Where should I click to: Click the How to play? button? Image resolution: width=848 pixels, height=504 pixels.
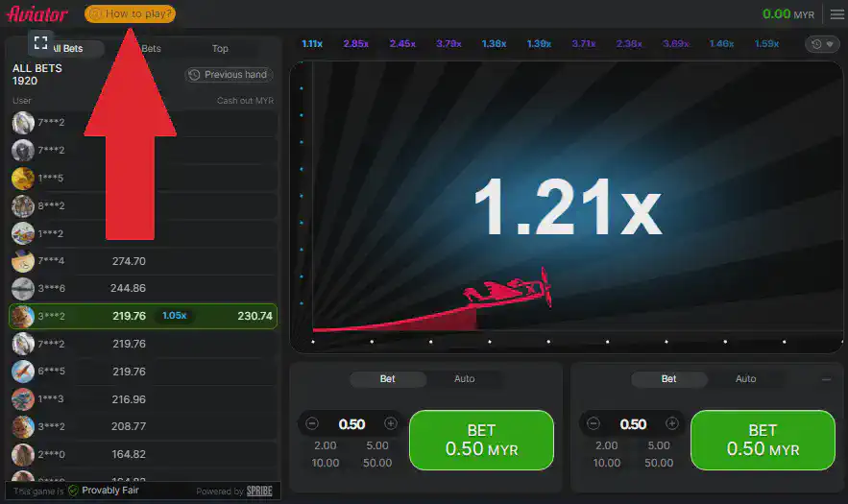point(131,14)
